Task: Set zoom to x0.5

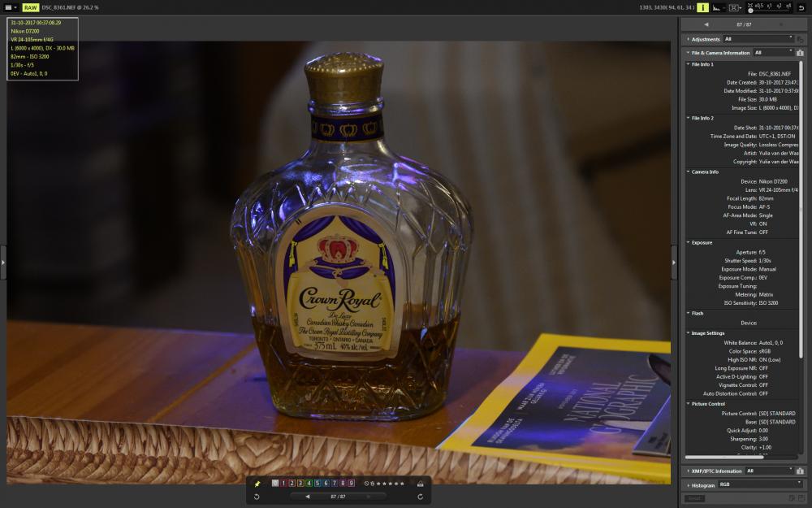Action: click(x=760, y=6)
